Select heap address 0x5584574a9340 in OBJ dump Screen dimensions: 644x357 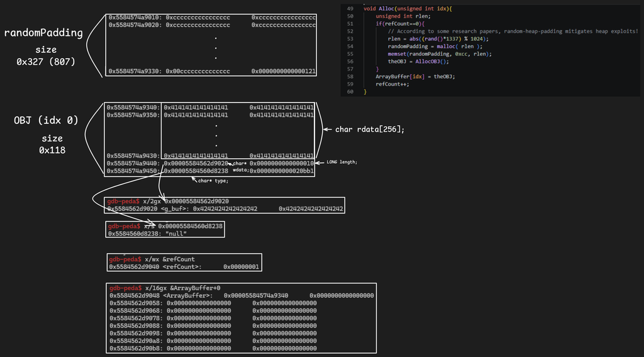(134, 107)
